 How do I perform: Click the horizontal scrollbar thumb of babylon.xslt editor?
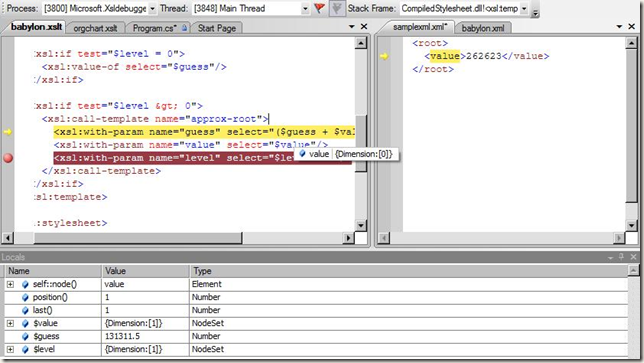tap(138, 238)
